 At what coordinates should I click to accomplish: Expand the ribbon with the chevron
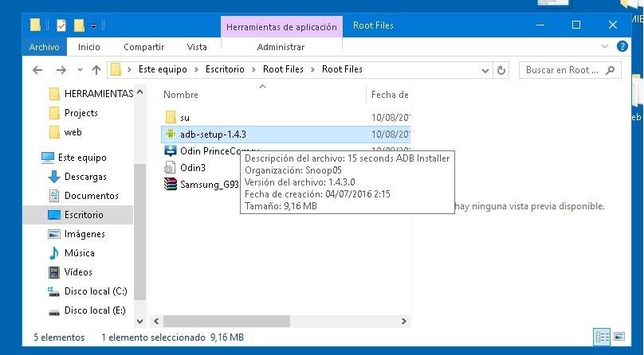pyautogui.click(x=605, y=46)
